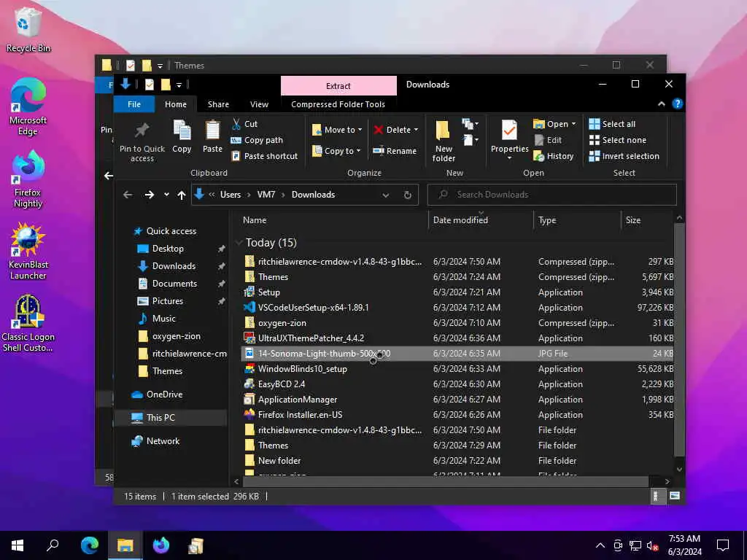This screenshot has width=747, height=560.
Task: Click Select all in the Select group
Action: coord(612,124)
